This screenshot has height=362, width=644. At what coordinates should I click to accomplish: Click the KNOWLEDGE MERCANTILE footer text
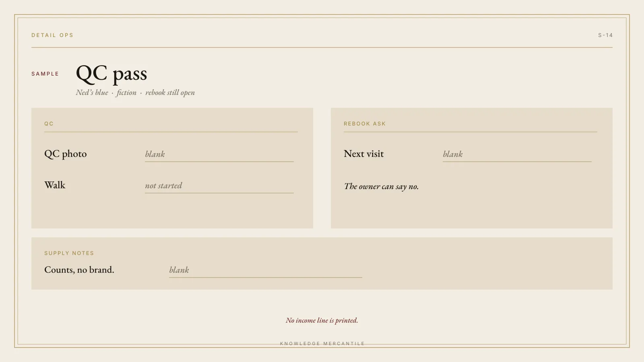pyautogui.click(x=322, y=343)
